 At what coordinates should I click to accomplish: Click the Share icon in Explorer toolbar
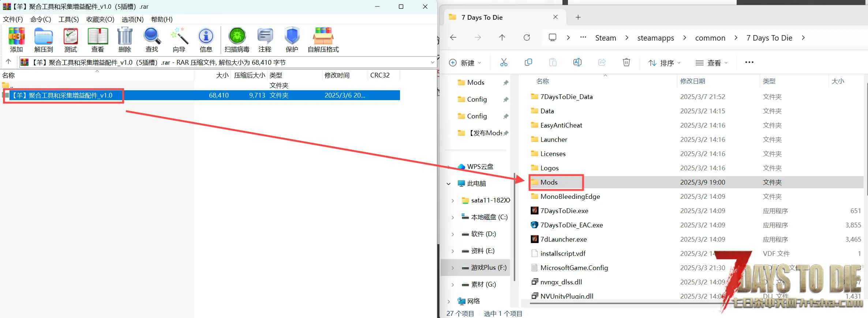(x=602, y=63)
